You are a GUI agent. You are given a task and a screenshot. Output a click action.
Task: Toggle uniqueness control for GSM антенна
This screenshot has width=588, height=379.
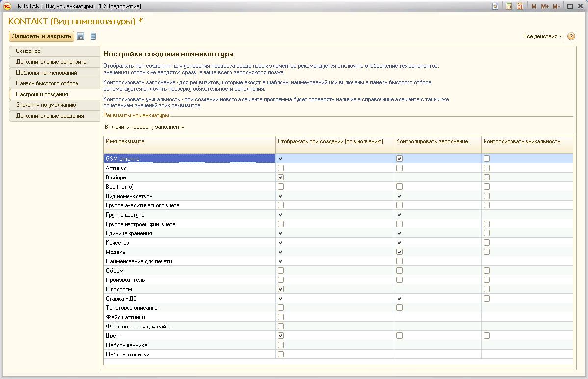pyautogui.click(x=486, y=159)
